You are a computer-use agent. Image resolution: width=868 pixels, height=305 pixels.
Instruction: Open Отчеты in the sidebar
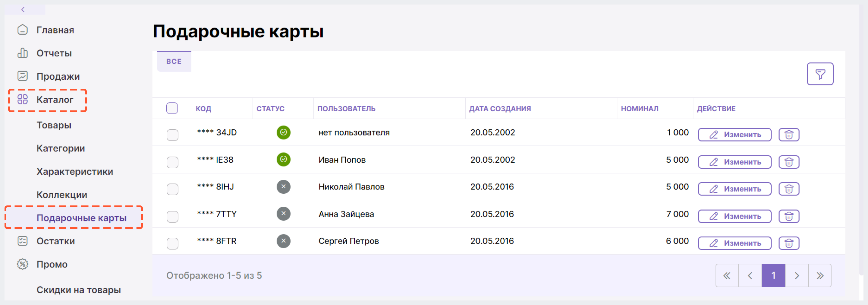coord(54,53)
